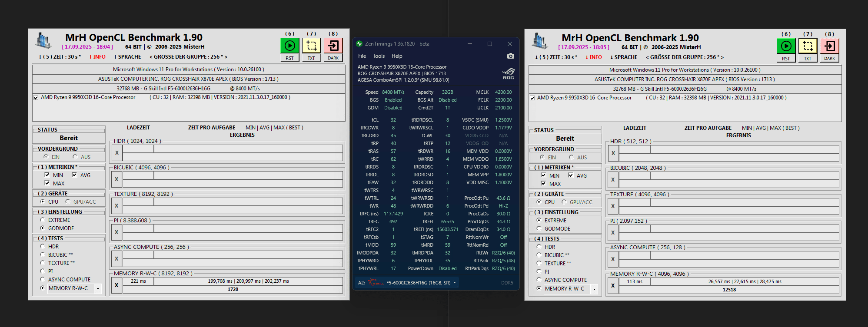This screenshot has width=868, height=327.
Task: Click SPRACHE language selector in left window
Action: point(127,57)
